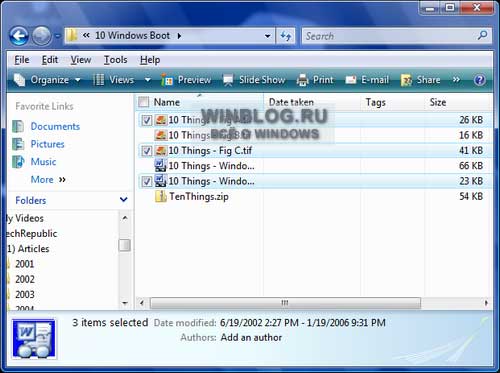
Task: Select the 2002 folder in tree
Action: coord(25,279)
